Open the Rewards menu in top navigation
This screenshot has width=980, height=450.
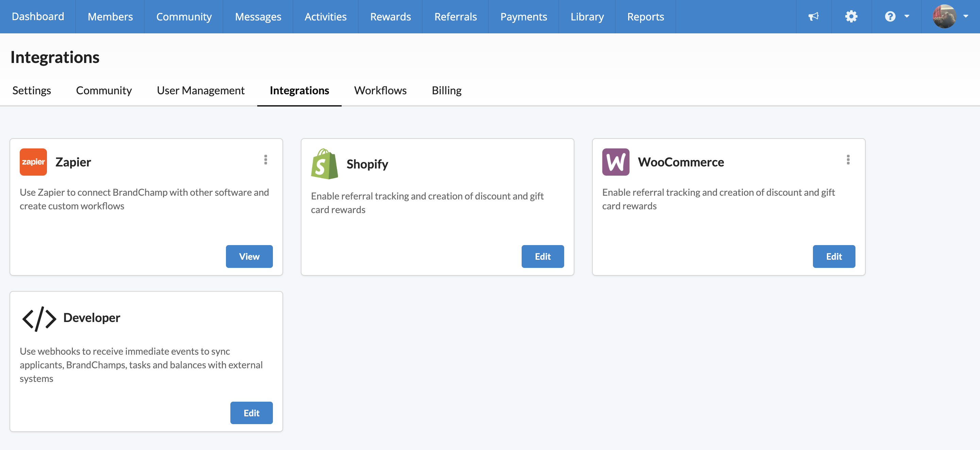point(390,16)
